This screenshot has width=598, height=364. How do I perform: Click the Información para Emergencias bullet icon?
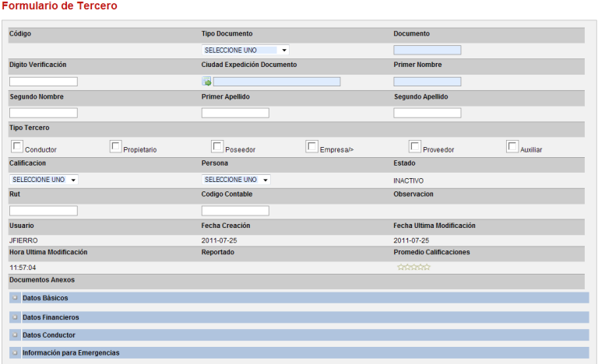[x=15, y=353]
